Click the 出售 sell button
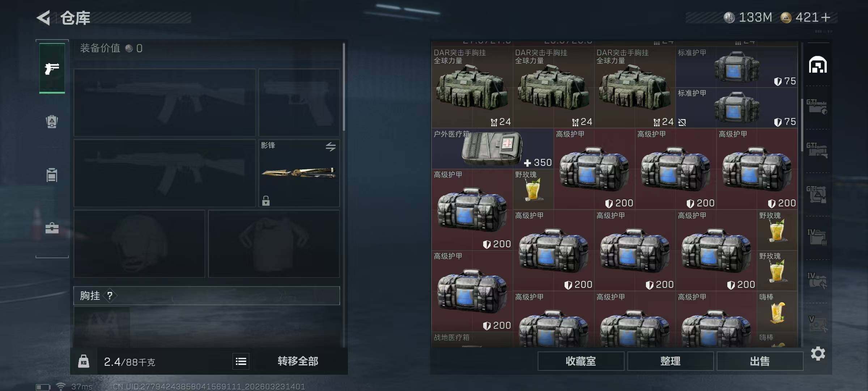The height and width of the screenshot is (391, 868). 760,361
